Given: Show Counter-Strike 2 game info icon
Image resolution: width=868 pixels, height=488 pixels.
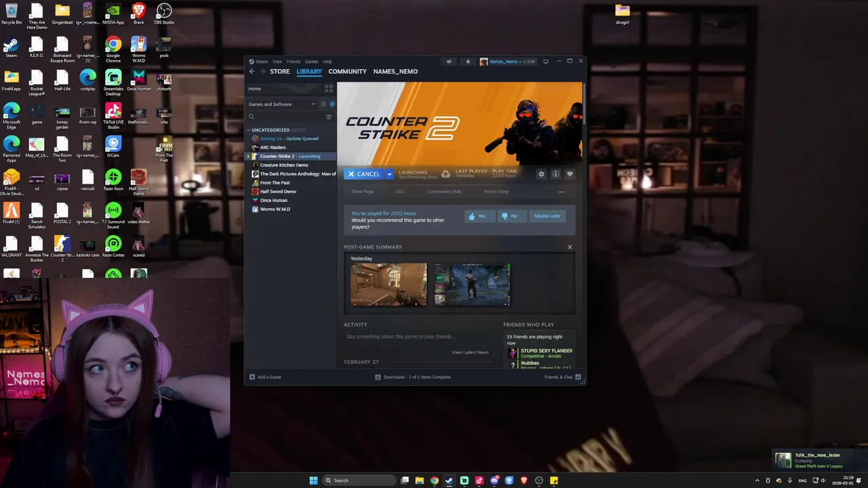Looking at the screenshot, I should point(555,174).
